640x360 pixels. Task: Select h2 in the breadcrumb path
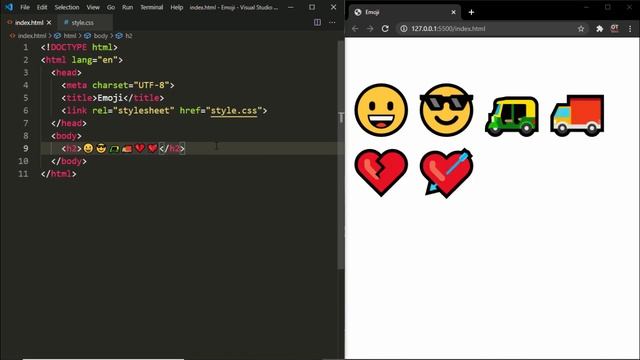(129, 36)
